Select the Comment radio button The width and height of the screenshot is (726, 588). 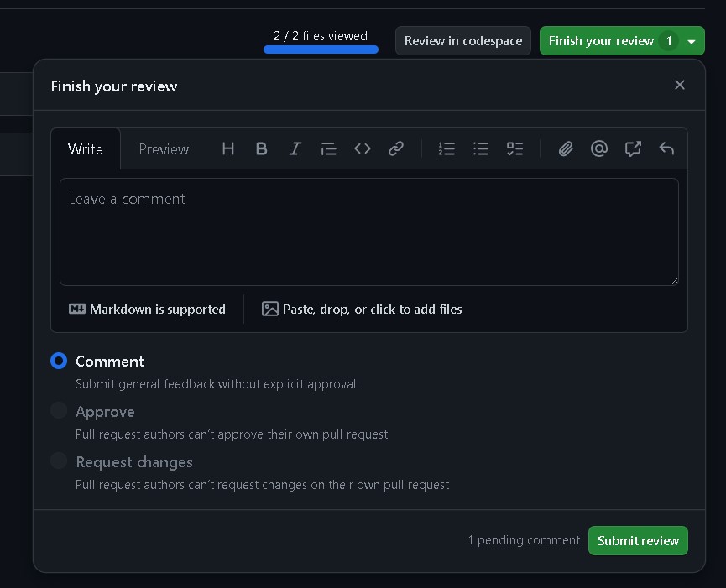click(x=59, y=361)
